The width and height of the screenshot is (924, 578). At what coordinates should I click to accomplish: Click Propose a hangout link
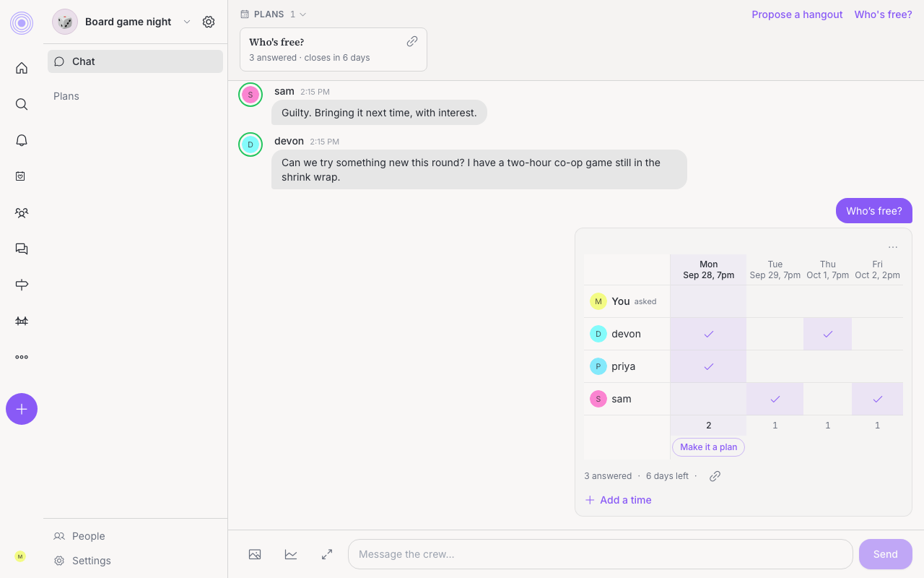797,14
